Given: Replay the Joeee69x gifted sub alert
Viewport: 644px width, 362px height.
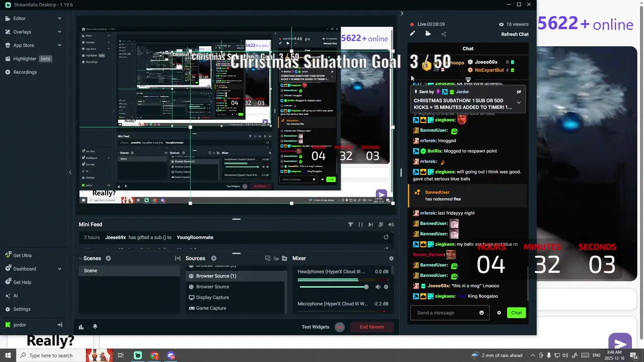Looking at the screenshot, I should [386, 237].
